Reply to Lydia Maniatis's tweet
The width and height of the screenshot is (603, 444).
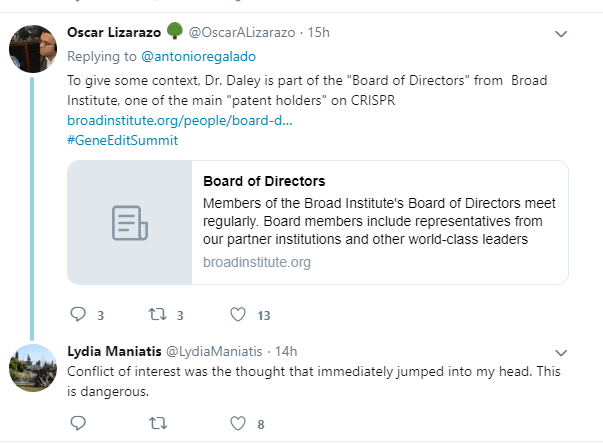click(x=79, y=423)
